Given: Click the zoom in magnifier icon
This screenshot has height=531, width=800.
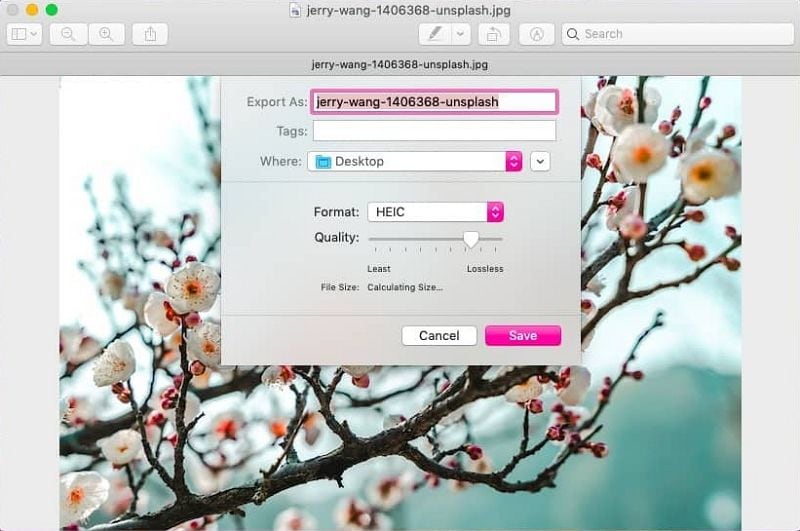Looking at the screenshot, I should pyautogui.click(x=106, y=34).
